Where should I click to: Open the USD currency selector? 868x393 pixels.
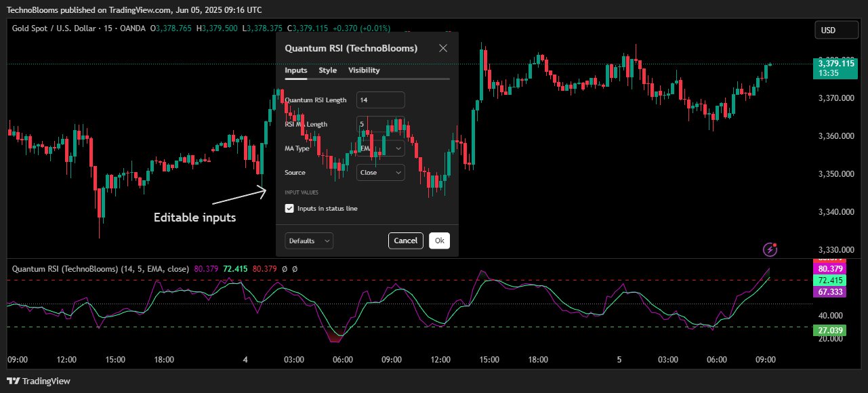[x=836, y=30]
